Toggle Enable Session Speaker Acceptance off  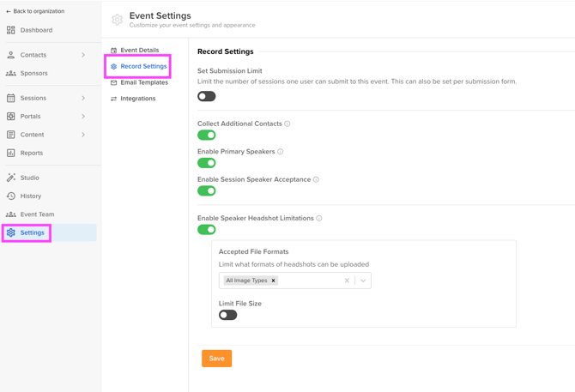pos(207,191)
